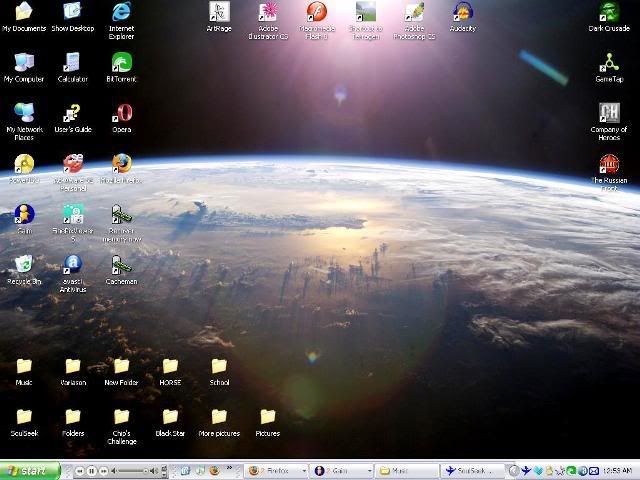Viewport: 640px width, 480px height.
Task: Switch to the Music folder taskbar button
Action: click(407, 471)
